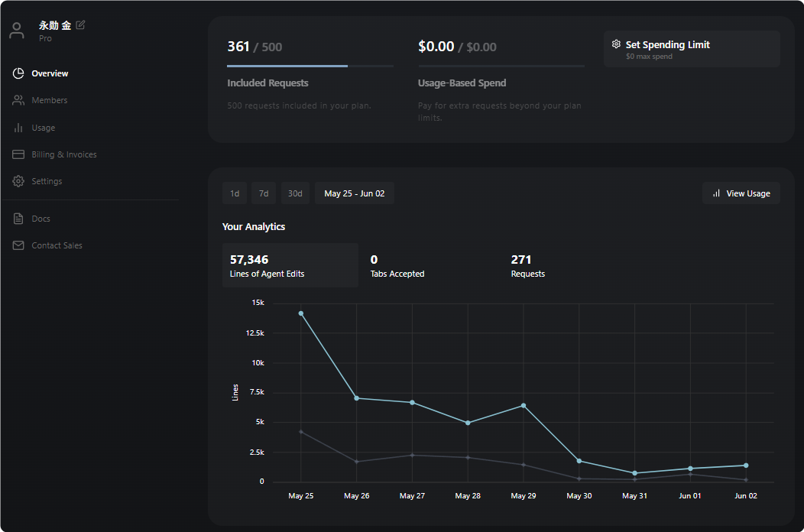The image size is (804, 532).
Task: Select the 30d time range
Action: (x=295, y=193)
